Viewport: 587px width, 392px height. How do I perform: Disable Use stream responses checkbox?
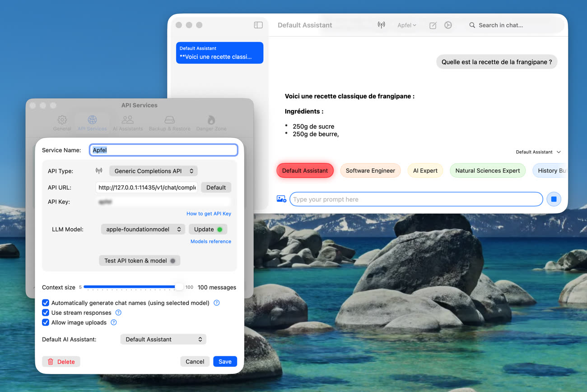click(x=46, y=313)
